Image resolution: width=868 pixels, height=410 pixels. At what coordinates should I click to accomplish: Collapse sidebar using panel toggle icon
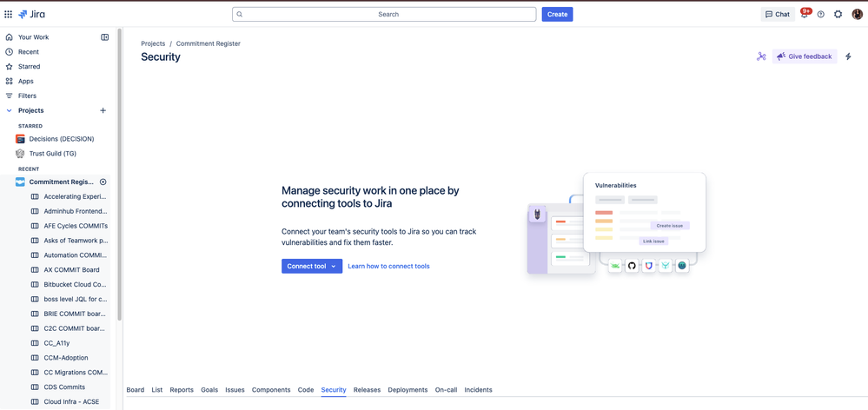104,37
